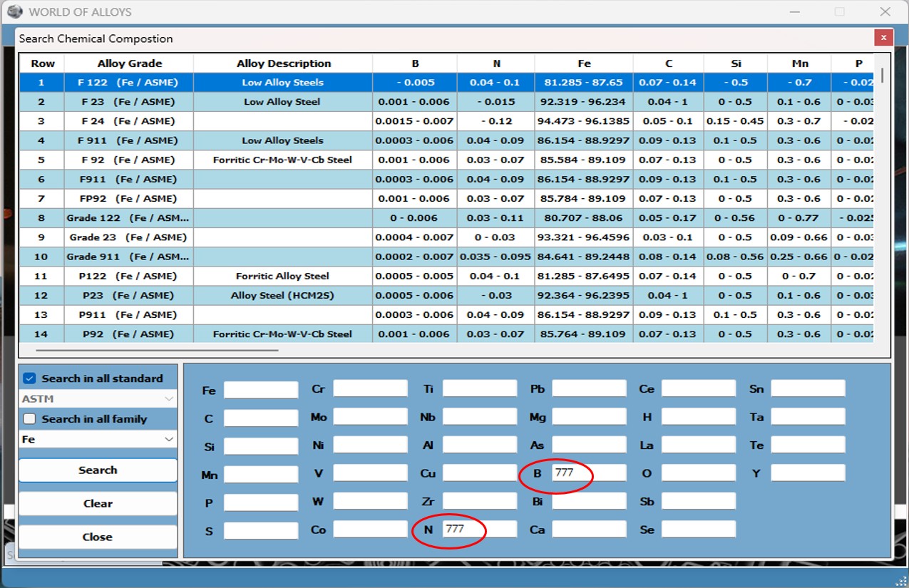Focus the Ni element input field
This screenshot has height=588, width=909.
click(x=370, y=445)
